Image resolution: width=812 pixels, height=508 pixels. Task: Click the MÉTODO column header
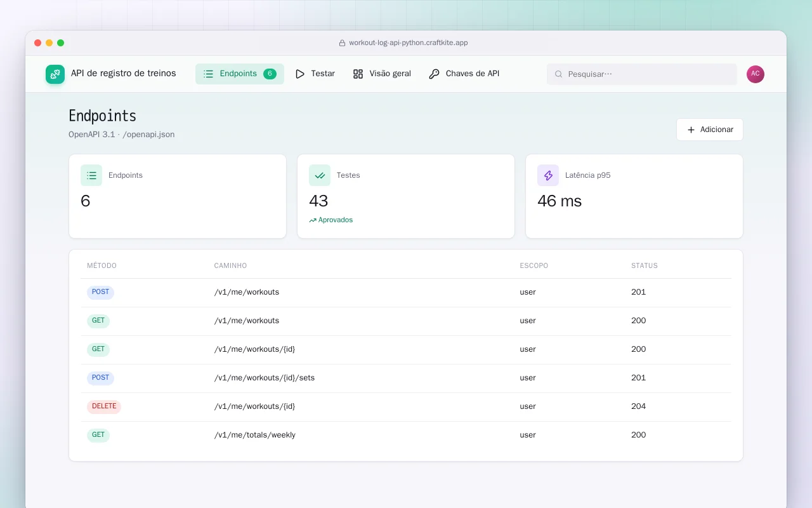(102, 265)
